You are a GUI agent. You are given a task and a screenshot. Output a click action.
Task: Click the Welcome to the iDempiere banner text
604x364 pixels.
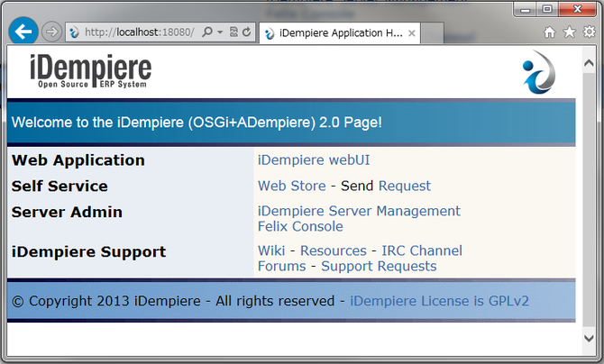197,123
